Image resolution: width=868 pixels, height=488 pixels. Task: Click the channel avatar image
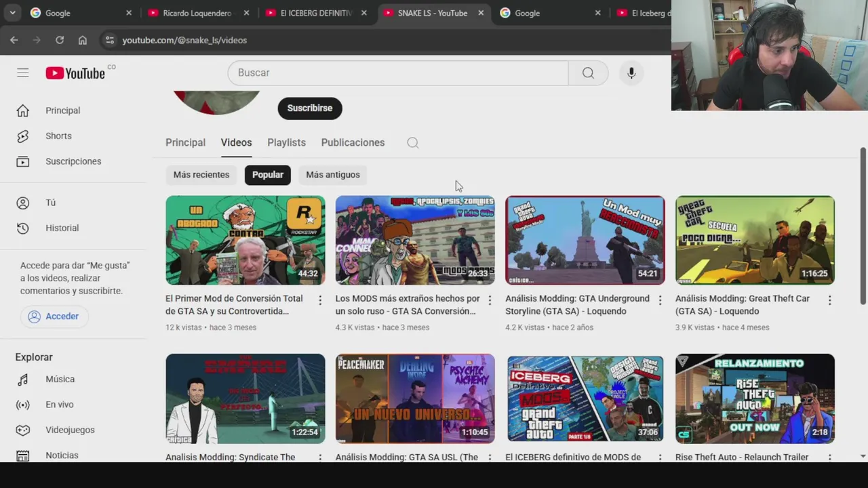click(216, 103)
